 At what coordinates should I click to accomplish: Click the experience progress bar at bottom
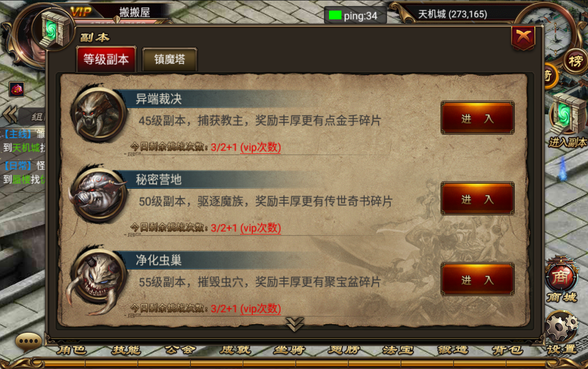click(294, 363)
